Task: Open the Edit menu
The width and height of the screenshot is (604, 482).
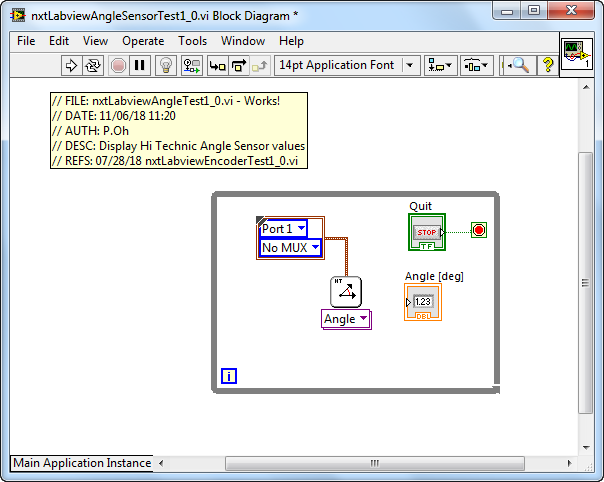Action: [59, 41]
